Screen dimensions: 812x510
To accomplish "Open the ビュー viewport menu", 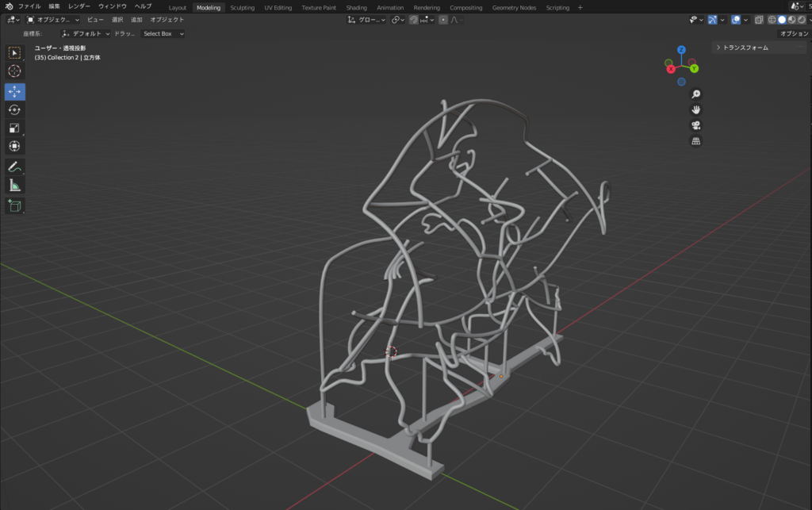I will 95,20.
